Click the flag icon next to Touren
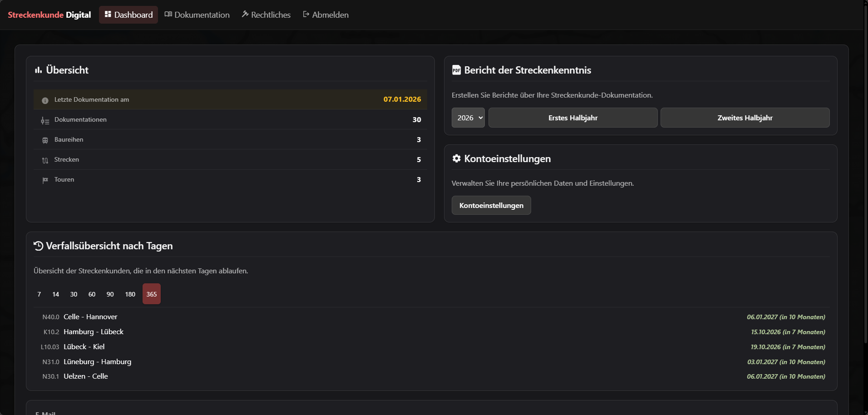The height and width of the screenshot is (415, 868). click(x=44, y=180)
